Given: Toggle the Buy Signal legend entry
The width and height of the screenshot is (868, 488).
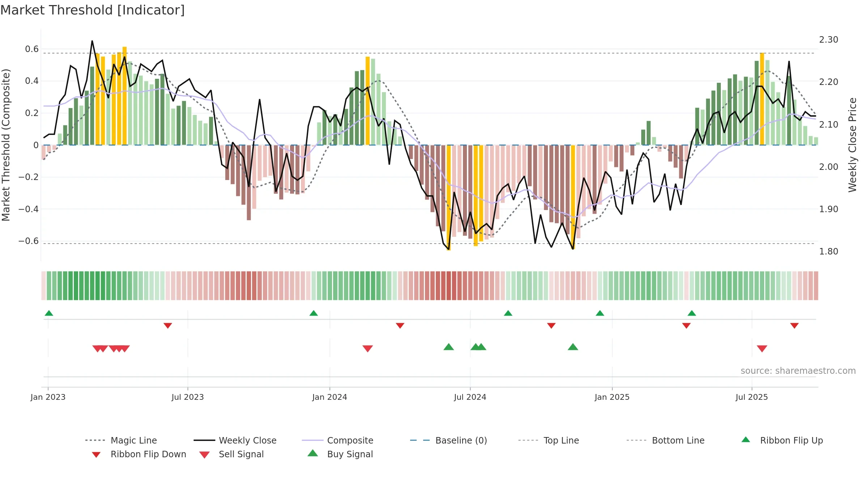Looking at the screenshot, I should pos(340,454).
